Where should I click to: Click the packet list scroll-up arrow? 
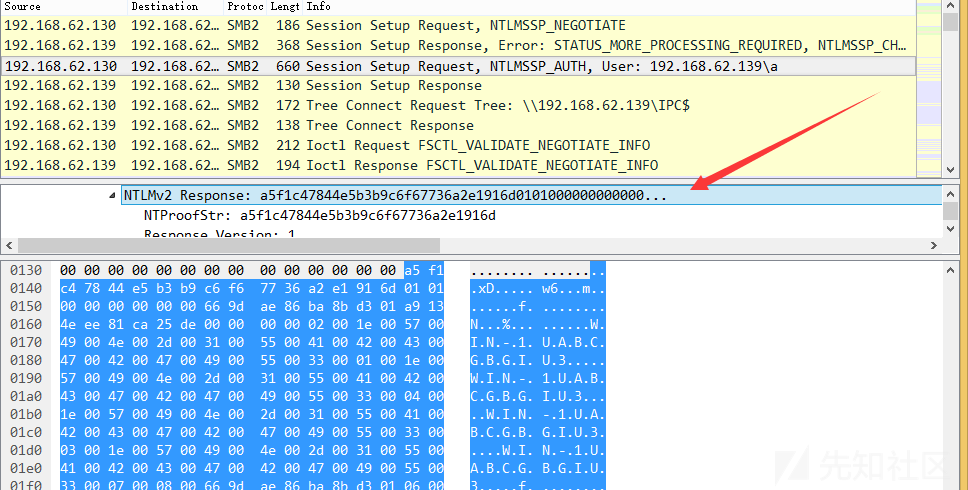(951, 6)
